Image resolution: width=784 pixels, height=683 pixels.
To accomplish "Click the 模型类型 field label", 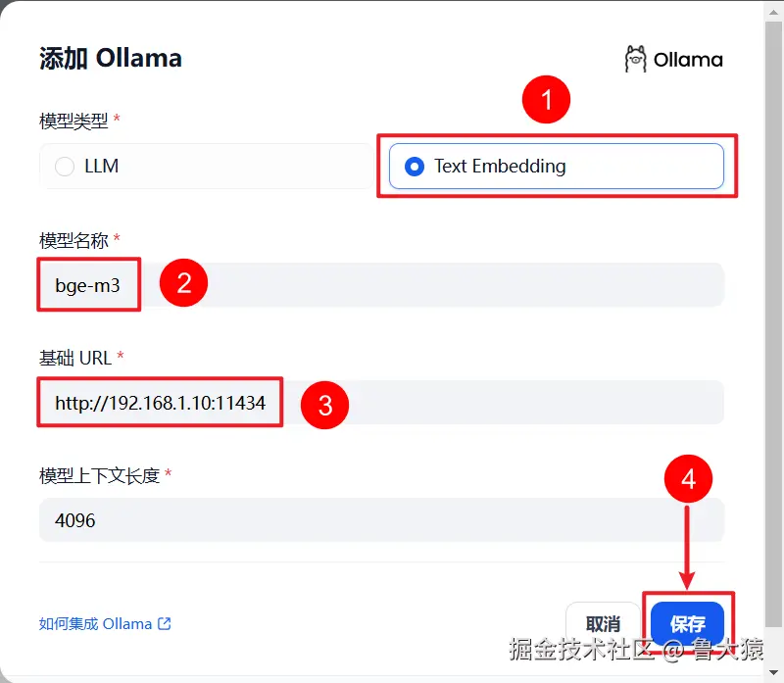I will [73, 121].
